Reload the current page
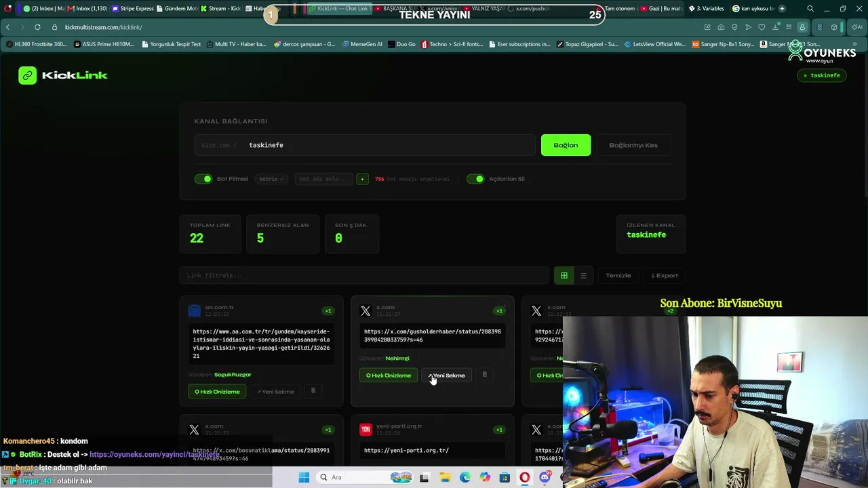The height and width of the screenshot is (488, 868). (x=37, y=27)
